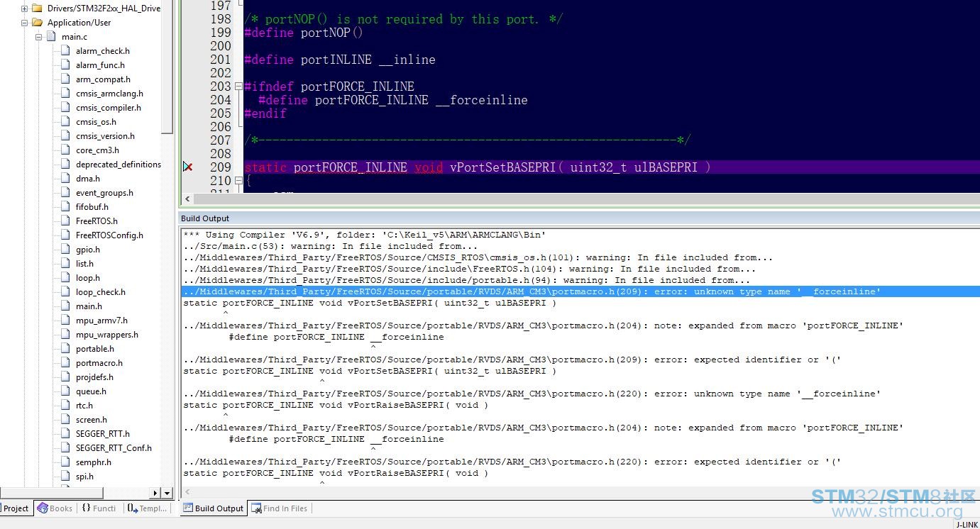The image size is (980, 529).
Task: Select gpio.h file
Action: pos(88,250)
